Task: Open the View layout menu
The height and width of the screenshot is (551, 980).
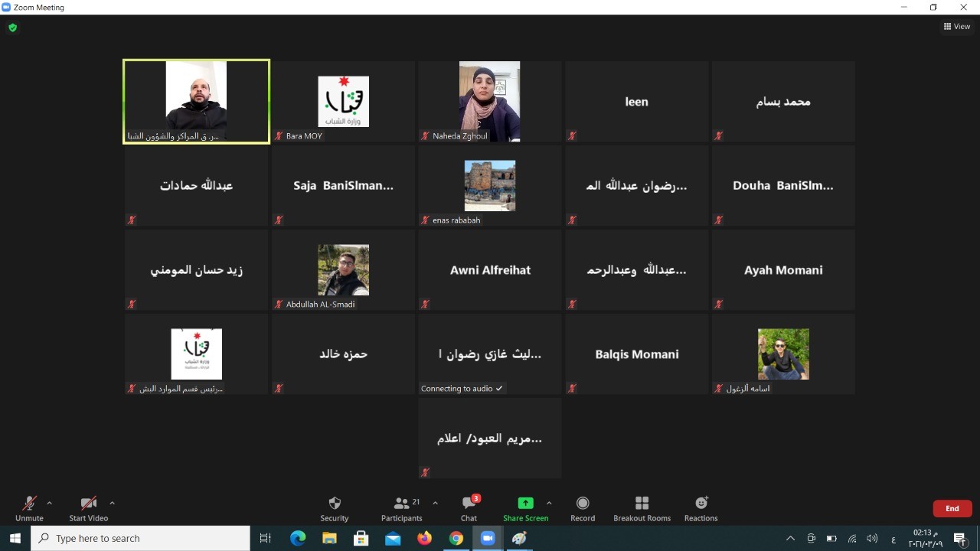Action: [x=957, y=27]
